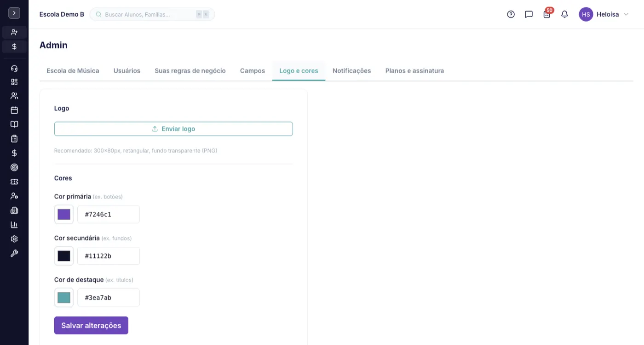The image size is (644, 345).
Task: Open the notifications bell icon
Action: point(564,14)
